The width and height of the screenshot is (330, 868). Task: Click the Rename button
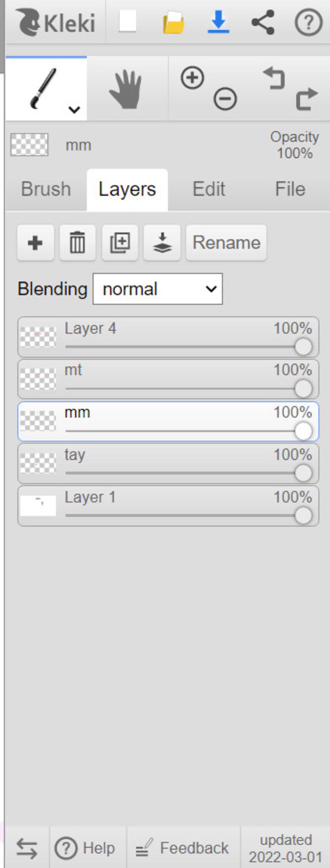point(226,243)
